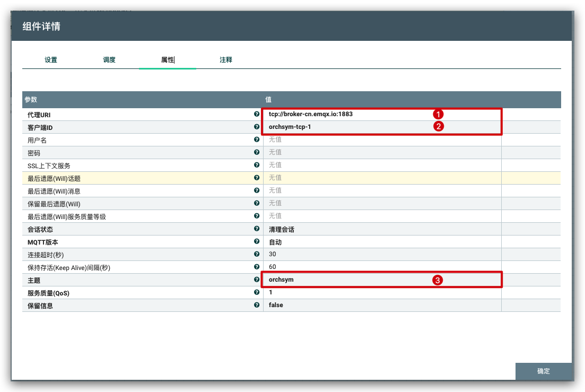This screenshot has width=585, height=392.
Task: Click the 连接超时 value 30
Action: click(273, 255)
